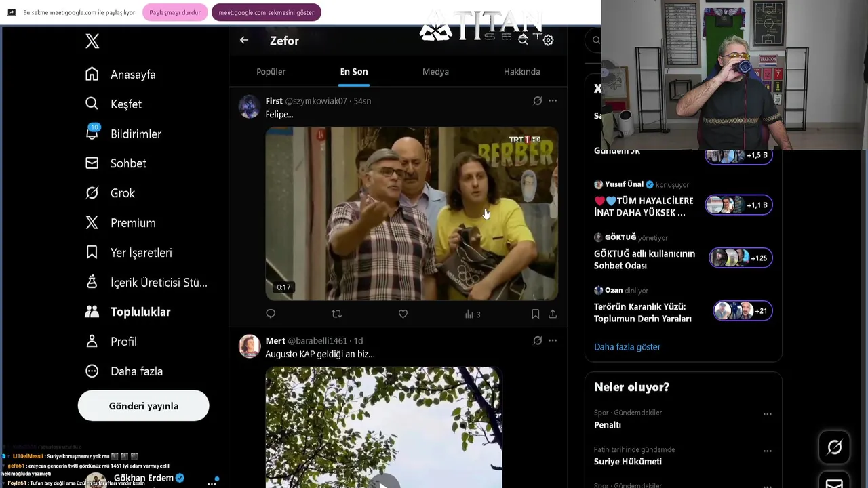View +21 listeners on Ozan's space

[743, 310]
